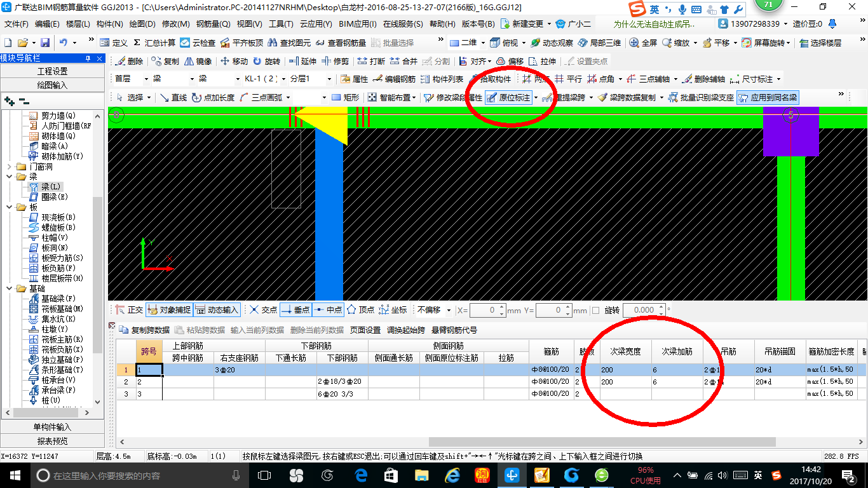This screenshot has height=488, width=868.
Task: Toggle 中点 midpoint snap
Action: 328,309
